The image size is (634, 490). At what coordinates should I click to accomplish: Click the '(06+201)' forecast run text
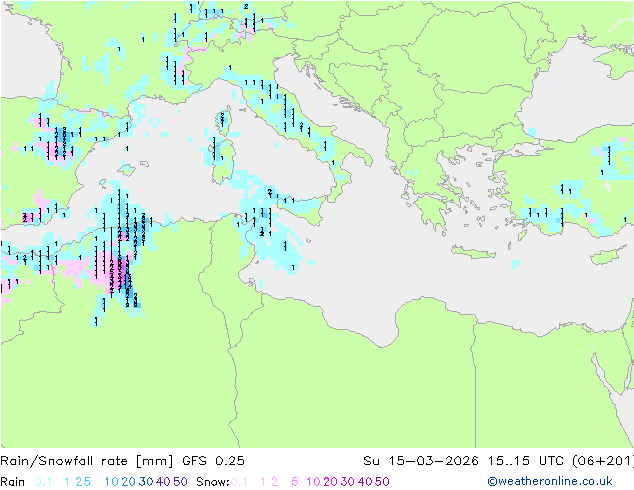tap(603, 461)
